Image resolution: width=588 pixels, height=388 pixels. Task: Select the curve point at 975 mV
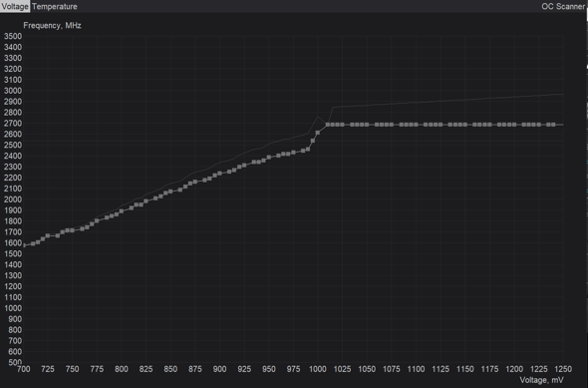point(293,153)
